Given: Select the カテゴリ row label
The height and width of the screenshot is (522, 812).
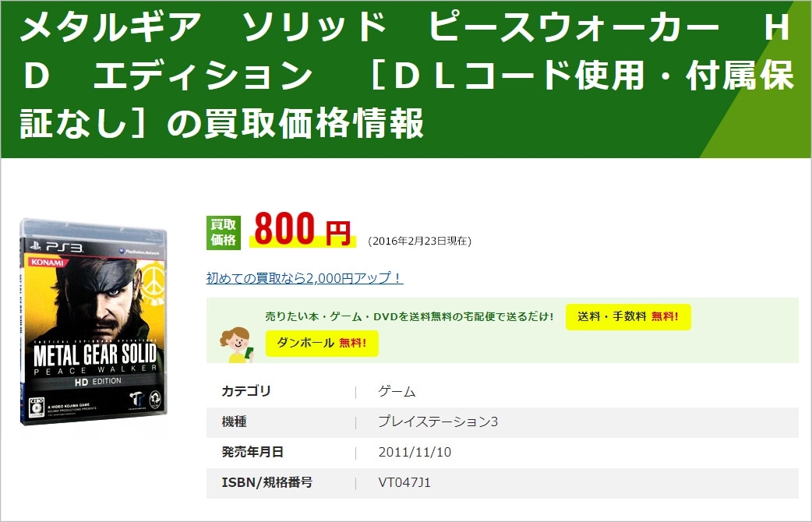Looking at the screenshot, I should [246, 391].
